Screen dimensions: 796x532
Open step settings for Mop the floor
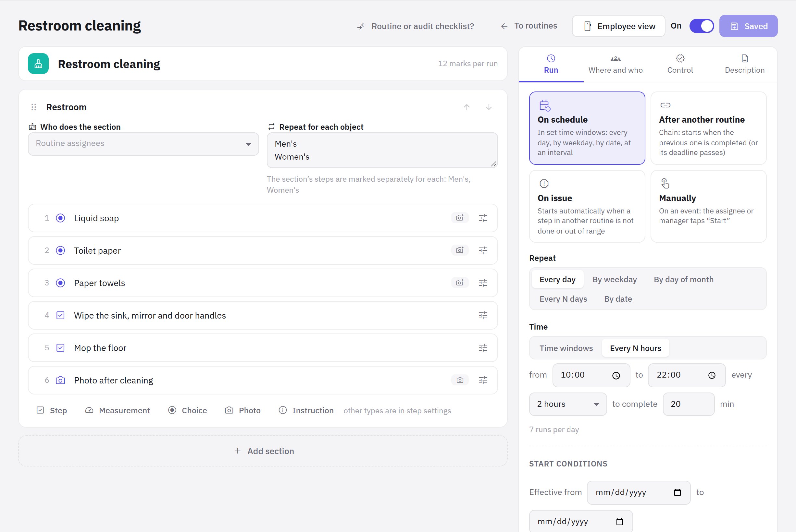[483, 348]
